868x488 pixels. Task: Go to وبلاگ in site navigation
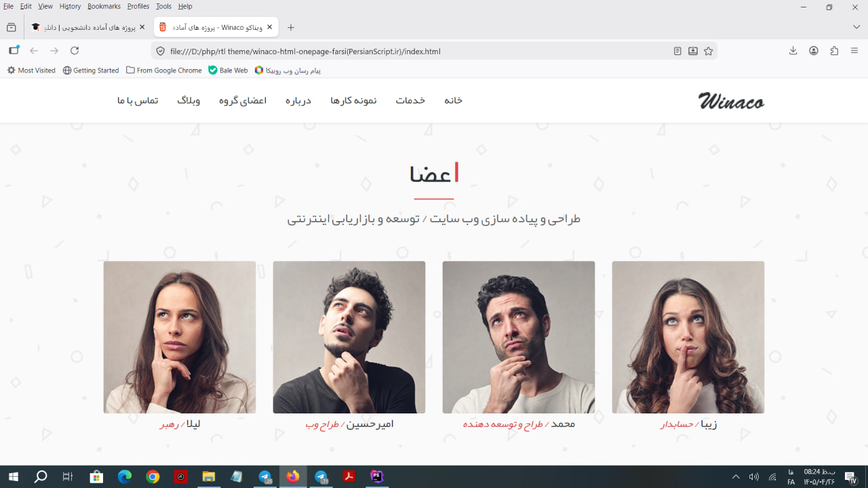[x=189, y=100]
